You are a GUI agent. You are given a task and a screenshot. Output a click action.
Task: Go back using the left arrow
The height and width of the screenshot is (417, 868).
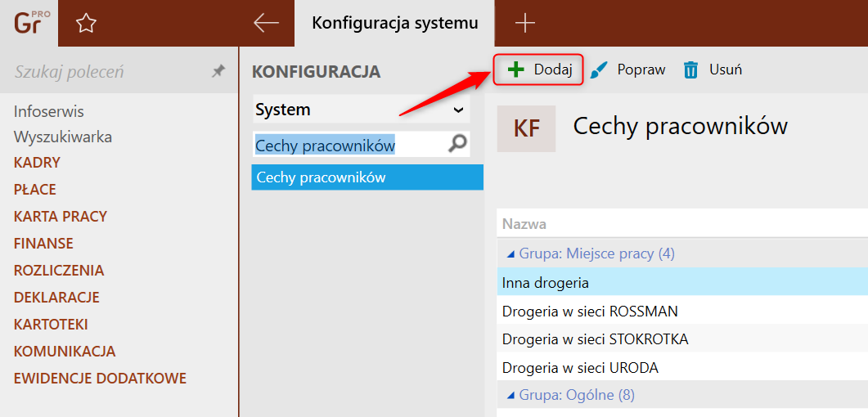266,24
